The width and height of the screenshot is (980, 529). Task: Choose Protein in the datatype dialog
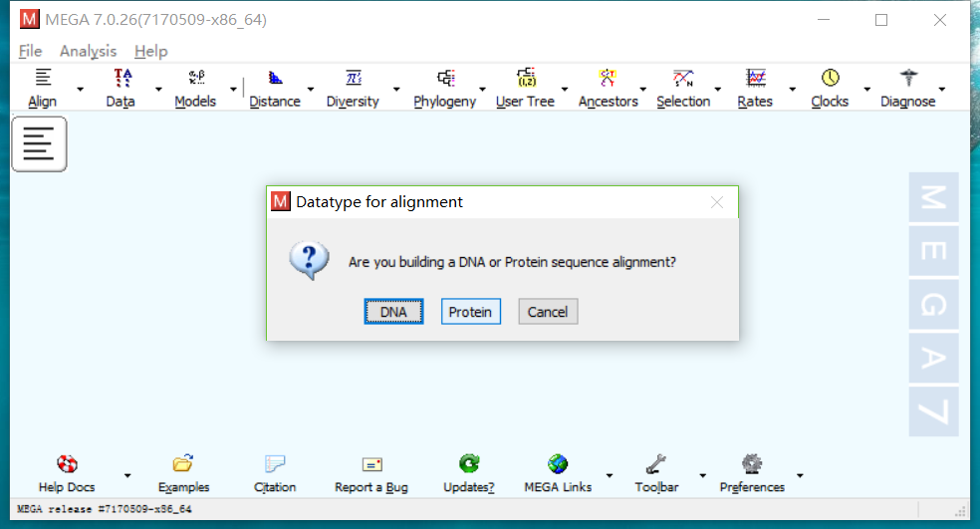click(x=471, y=312)
